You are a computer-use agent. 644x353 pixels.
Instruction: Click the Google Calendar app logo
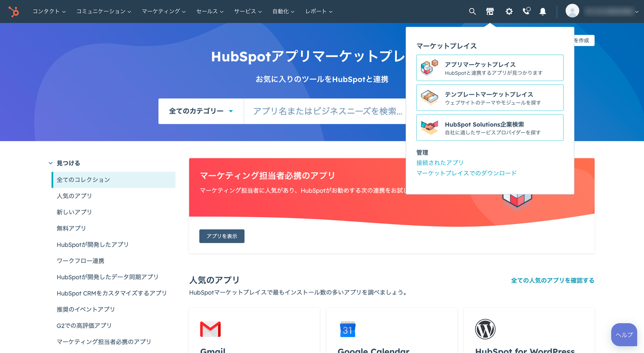(x=348, y=329)
